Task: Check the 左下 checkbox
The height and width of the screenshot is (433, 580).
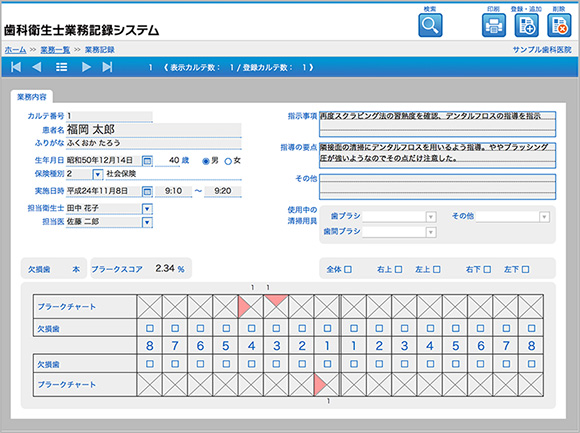Action: pos(526,269)
